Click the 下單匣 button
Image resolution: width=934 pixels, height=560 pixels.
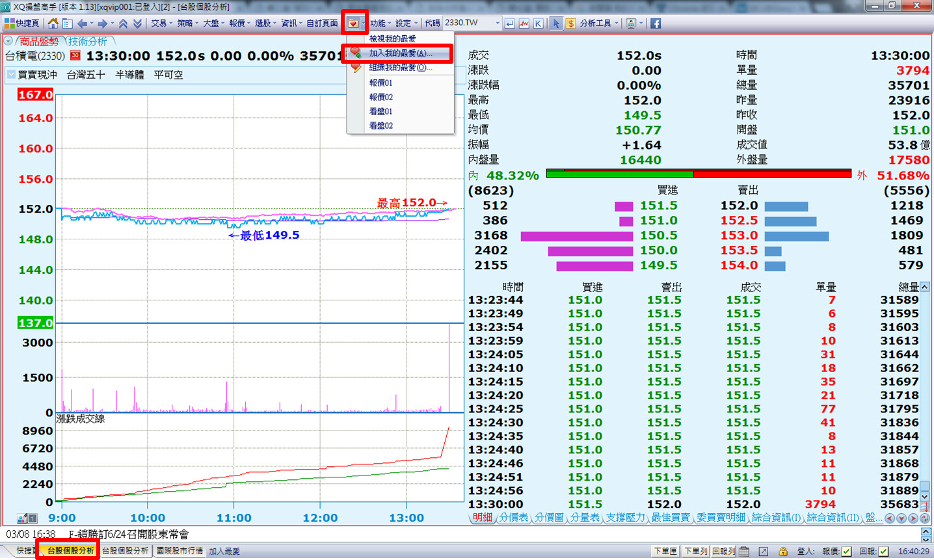pyautogui.click(x=665, y=551)
